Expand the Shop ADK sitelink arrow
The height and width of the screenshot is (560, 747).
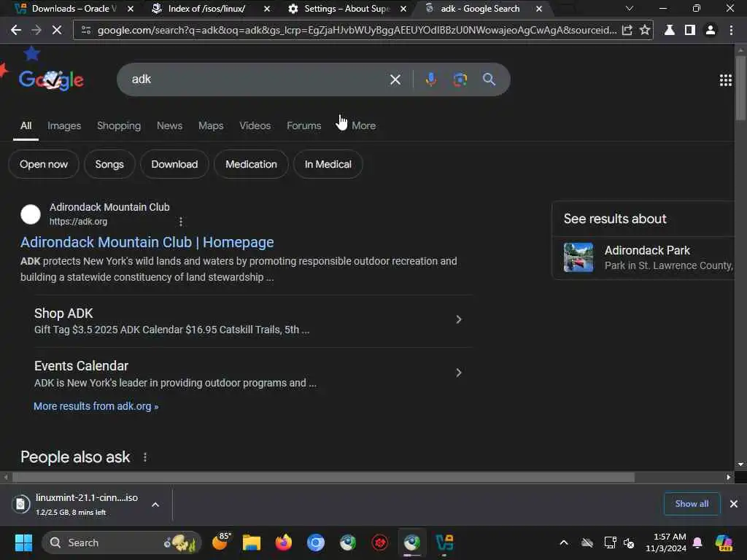(458, 319)
